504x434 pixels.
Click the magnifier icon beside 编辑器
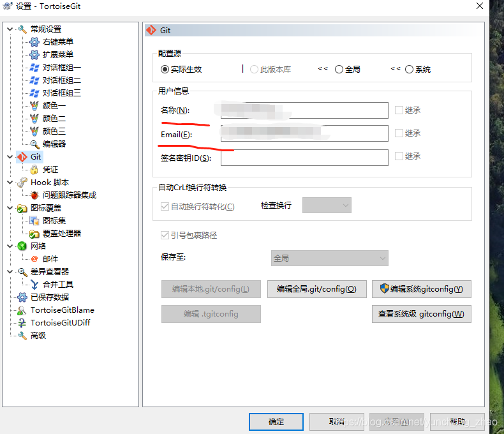(x=34, y=144)
